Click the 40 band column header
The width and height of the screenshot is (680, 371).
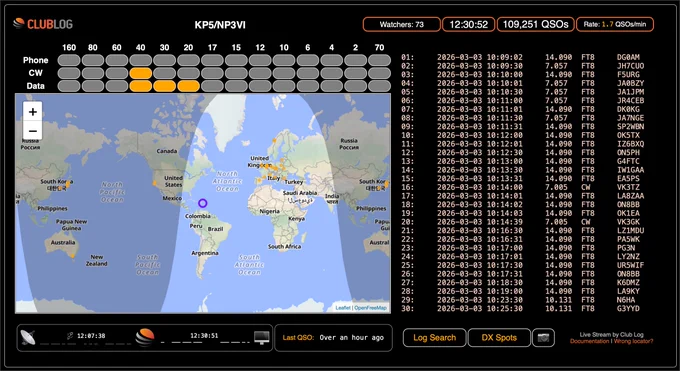coord(141,47)
